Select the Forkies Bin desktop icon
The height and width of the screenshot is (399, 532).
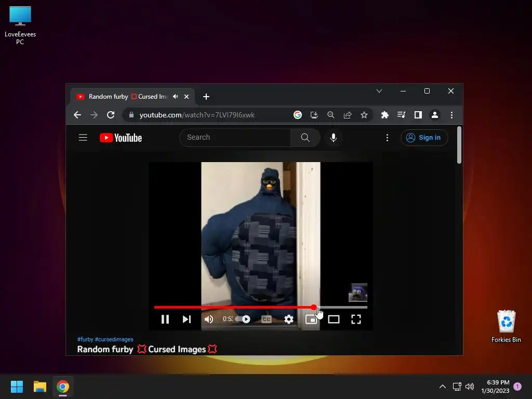pyautogui.click(x=506, y=326)
